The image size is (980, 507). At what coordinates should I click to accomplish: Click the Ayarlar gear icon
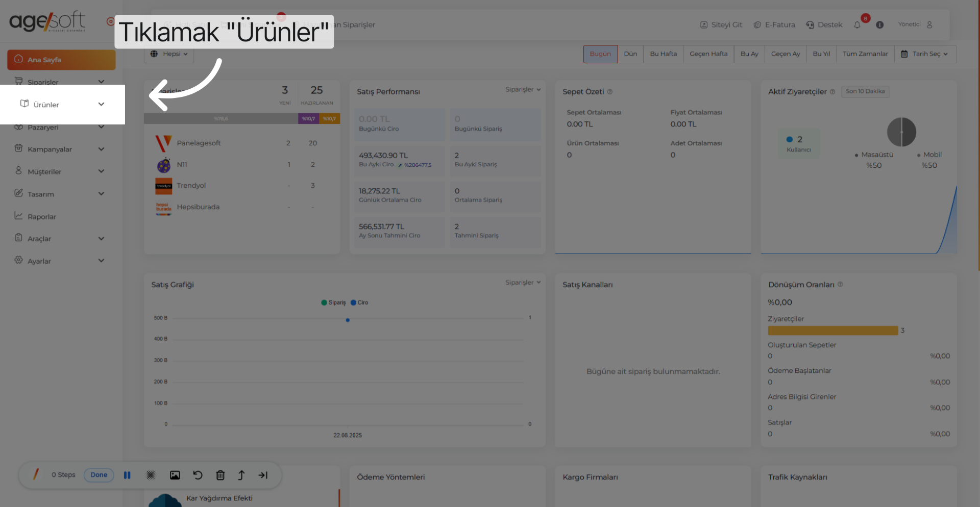pos(19,260)
